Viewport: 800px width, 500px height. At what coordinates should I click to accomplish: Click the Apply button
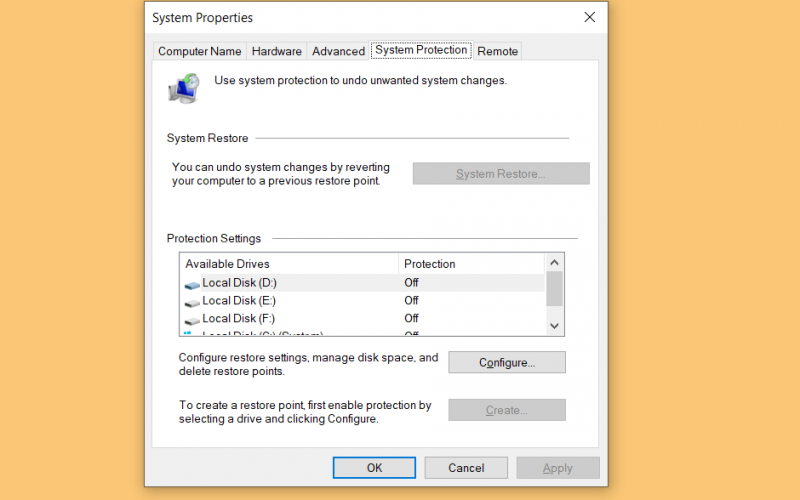pyautogui.click(x=558, y=468)
